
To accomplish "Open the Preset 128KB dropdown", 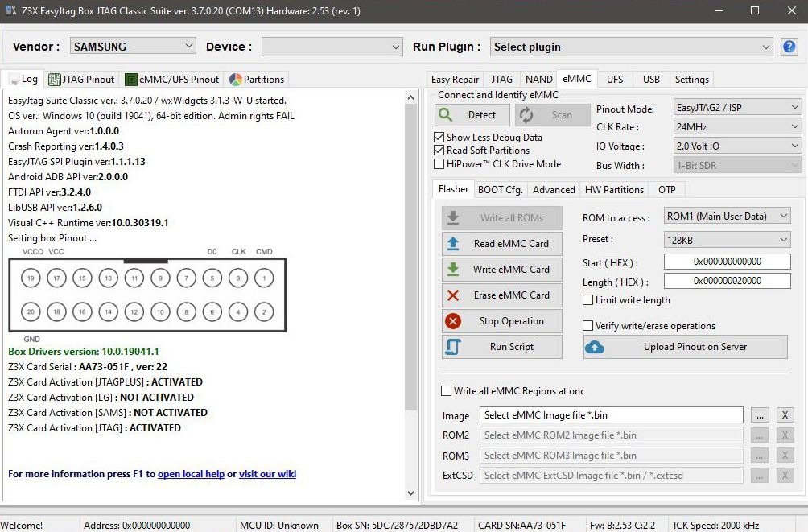I will click(727, 240).
